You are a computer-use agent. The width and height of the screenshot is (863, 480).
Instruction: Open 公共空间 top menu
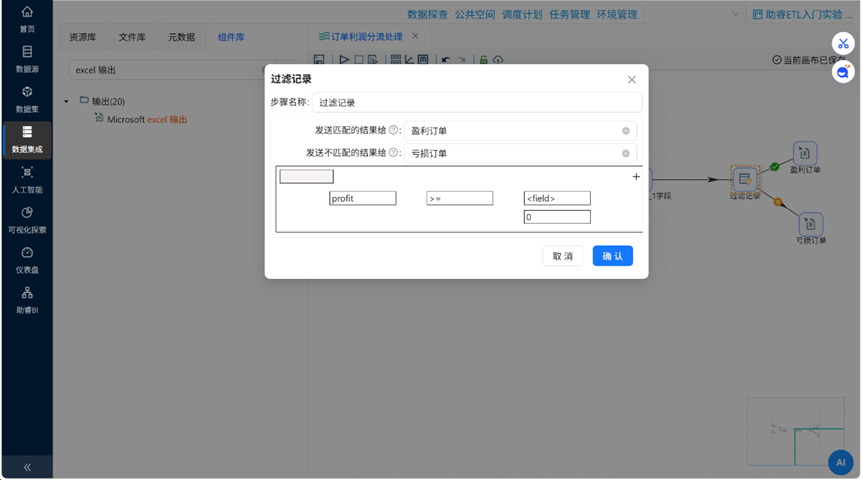(475, 14)
